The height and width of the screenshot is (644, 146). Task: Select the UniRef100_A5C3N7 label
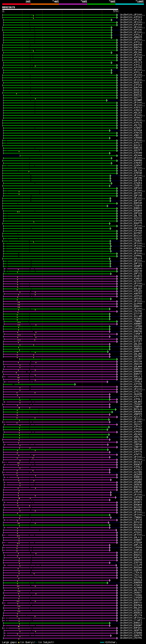pos(131,60)
